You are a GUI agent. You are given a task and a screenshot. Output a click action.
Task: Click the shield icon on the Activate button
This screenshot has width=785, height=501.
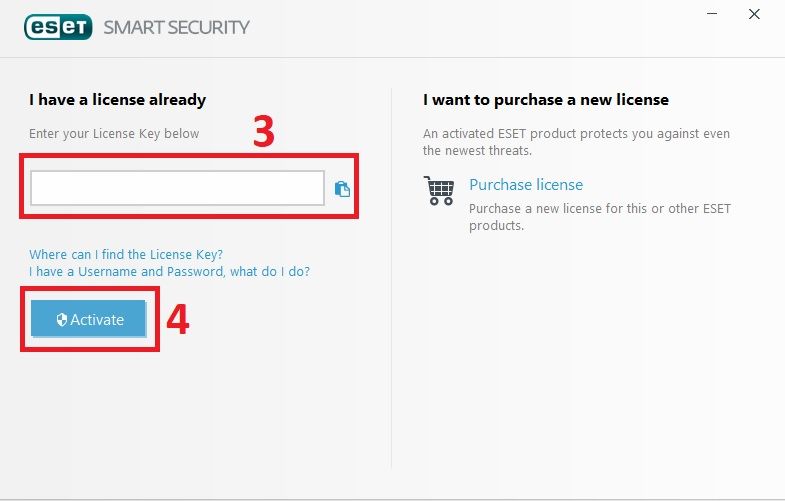coord(61,320)
